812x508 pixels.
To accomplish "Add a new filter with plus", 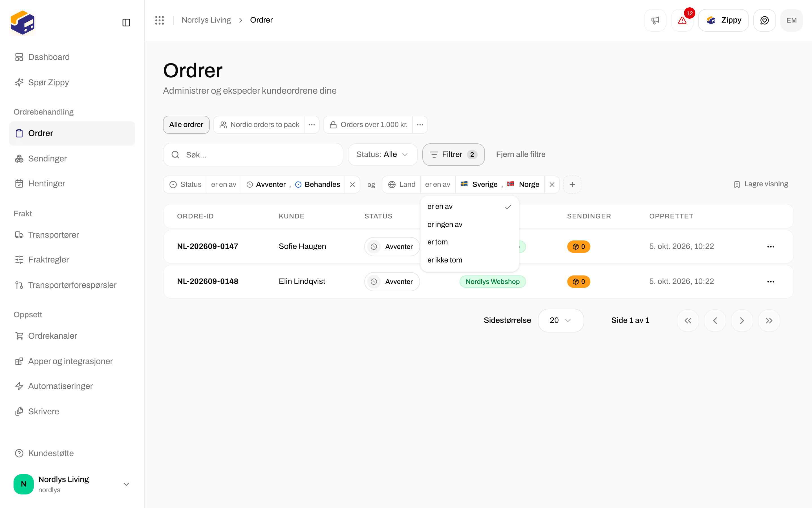I will (572, 185).
